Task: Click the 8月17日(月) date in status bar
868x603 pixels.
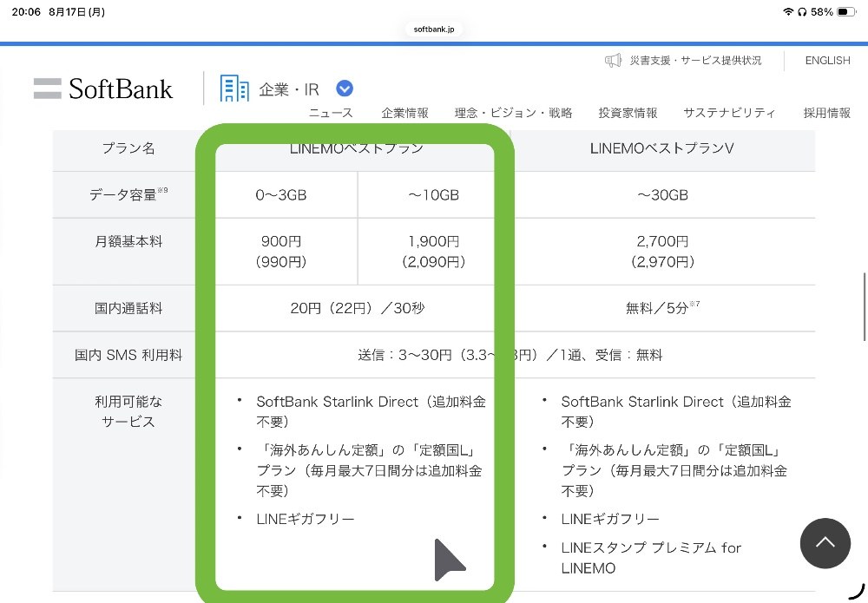Action: (x=76, y=11)
